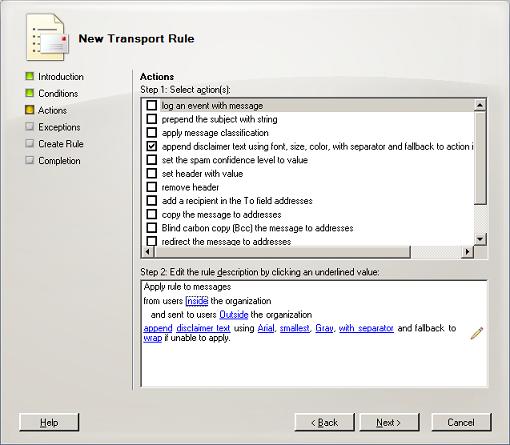The height and width of the screenshot is (445, 510).
Task: Click the 'Step 2: Edit the rule description' label
Action: 260,272
